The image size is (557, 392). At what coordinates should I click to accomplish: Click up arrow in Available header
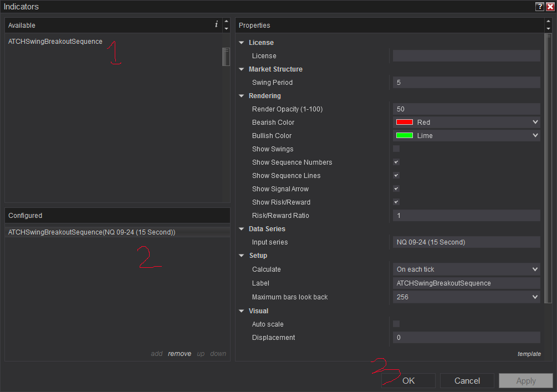point(226,21)
